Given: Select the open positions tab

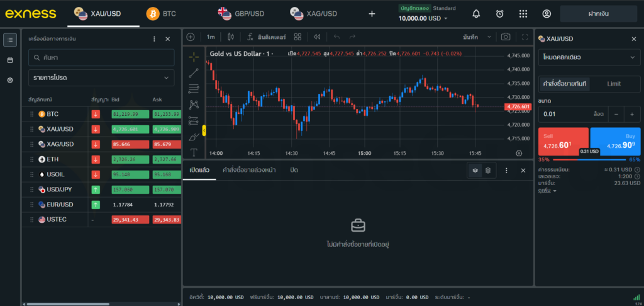Looking at the screenshot, I should tap(199, 170).
